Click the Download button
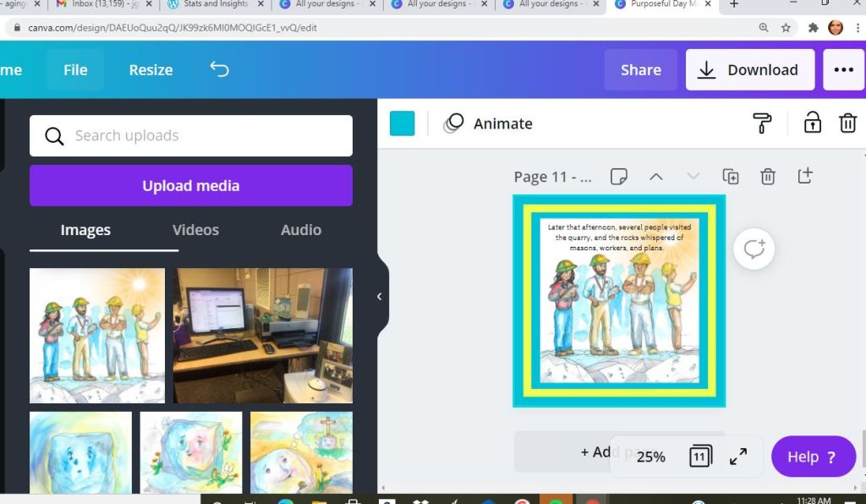866x504 pixels. (x=749, y=70)
